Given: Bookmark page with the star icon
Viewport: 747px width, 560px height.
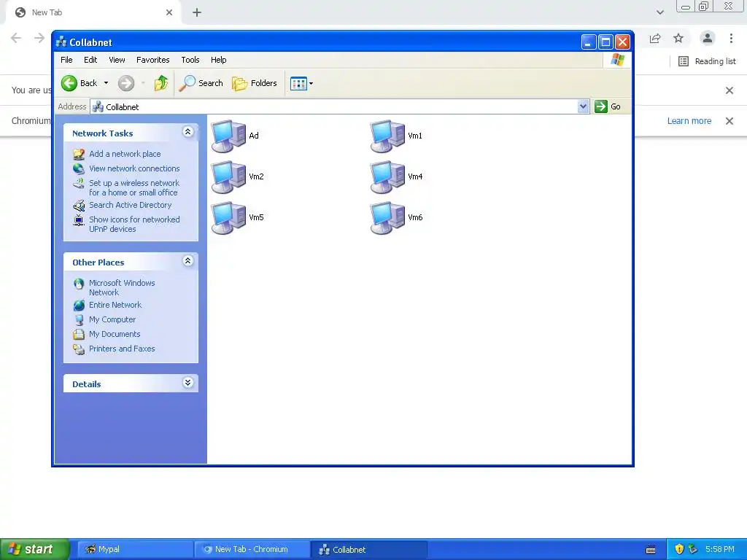Looking at the screenshot, I should click(x=678, y=38).
